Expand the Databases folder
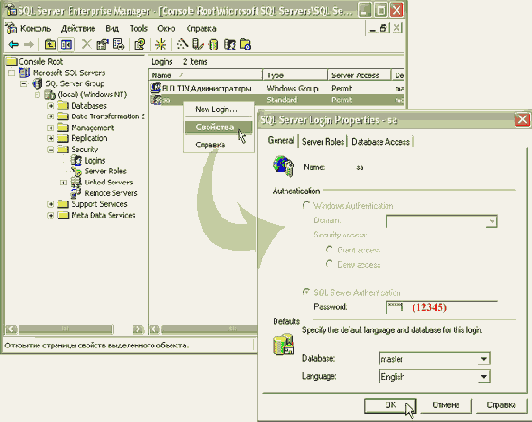This screenshot has height=422, width=532. click(x=51, y=106)
